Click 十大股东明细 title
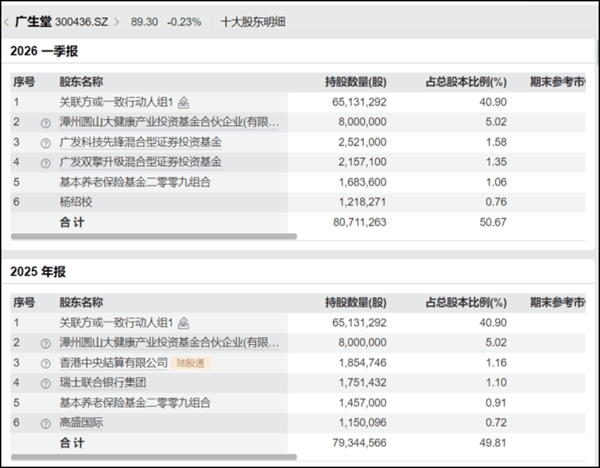 click(253, 22)
